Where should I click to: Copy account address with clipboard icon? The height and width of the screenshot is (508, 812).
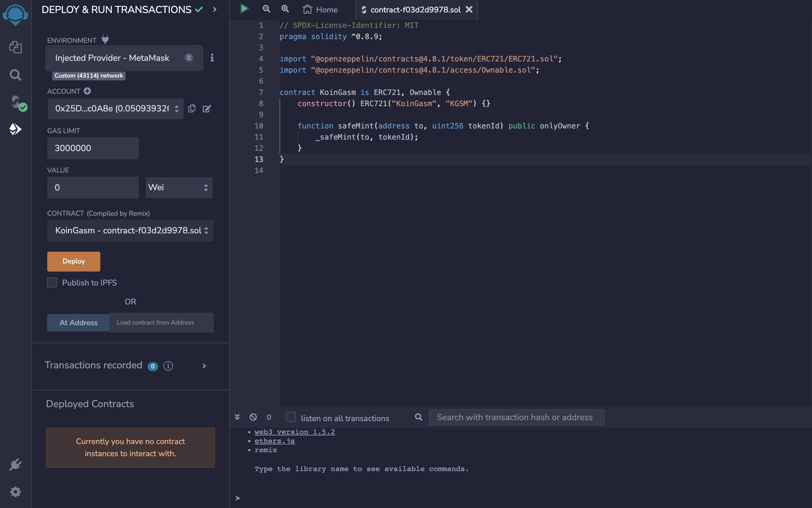point(192,109)
